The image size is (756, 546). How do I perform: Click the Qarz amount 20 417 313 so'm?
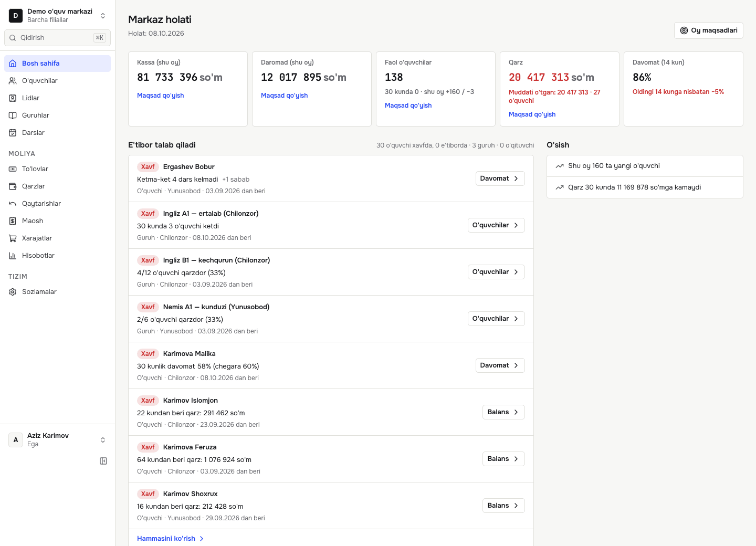[551, 77]
